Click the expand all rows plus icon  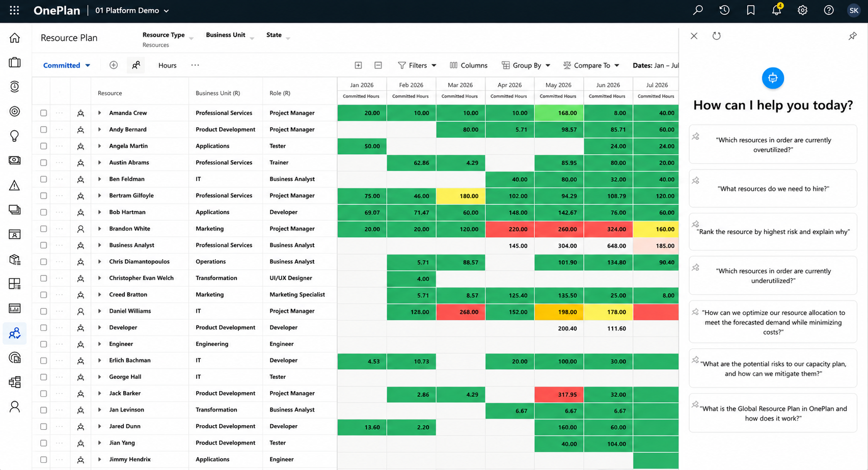pos(358,65)
